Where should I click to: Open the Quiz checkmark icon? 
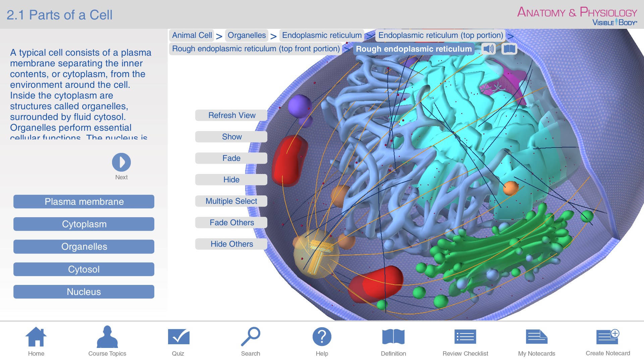point(178,337)
